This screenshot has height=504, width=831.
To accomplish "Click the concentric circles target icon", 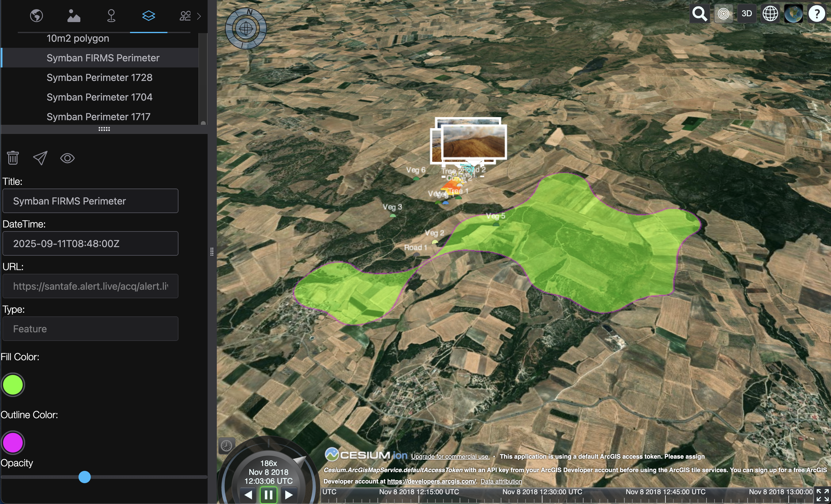I will [723, 14].
